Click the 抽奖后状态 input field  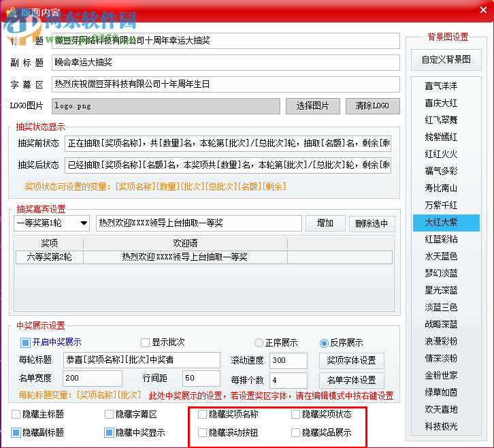(228, 165)
